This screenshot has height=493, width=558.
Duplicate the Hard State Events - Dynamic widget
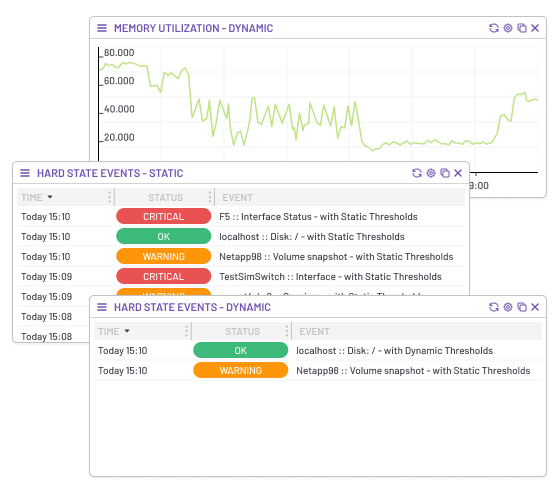click(x=522, y=307)
